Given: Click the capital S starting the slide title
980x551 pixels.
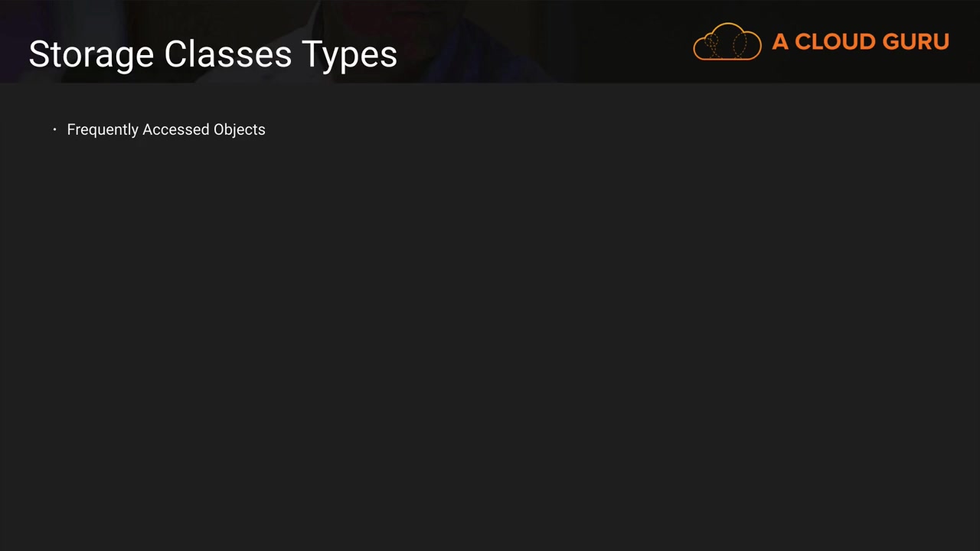Looking at the screenshot, I should click(39, 55).
